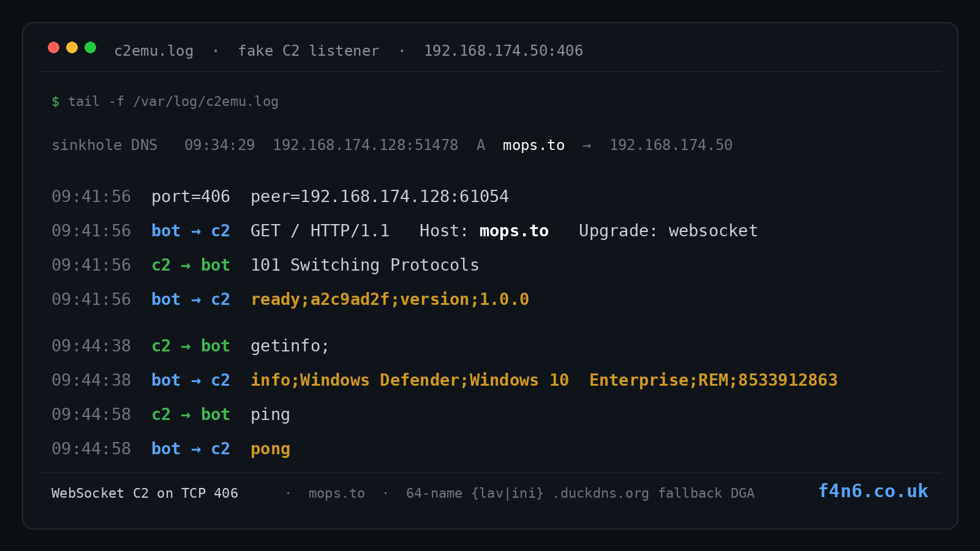Click the 'Host: mops.to' header
Viewport: 980px width, 551px height.
point(484,231)
